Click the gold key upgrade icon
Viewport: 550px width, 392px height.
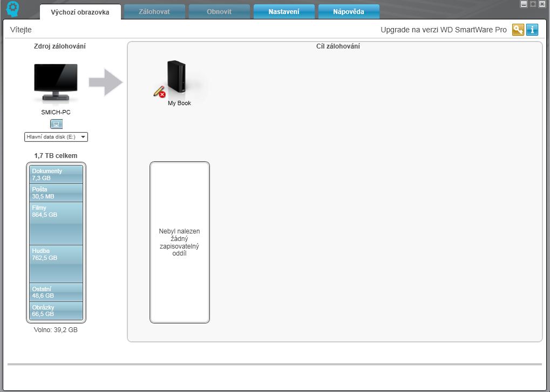click(x=518, y=30)
